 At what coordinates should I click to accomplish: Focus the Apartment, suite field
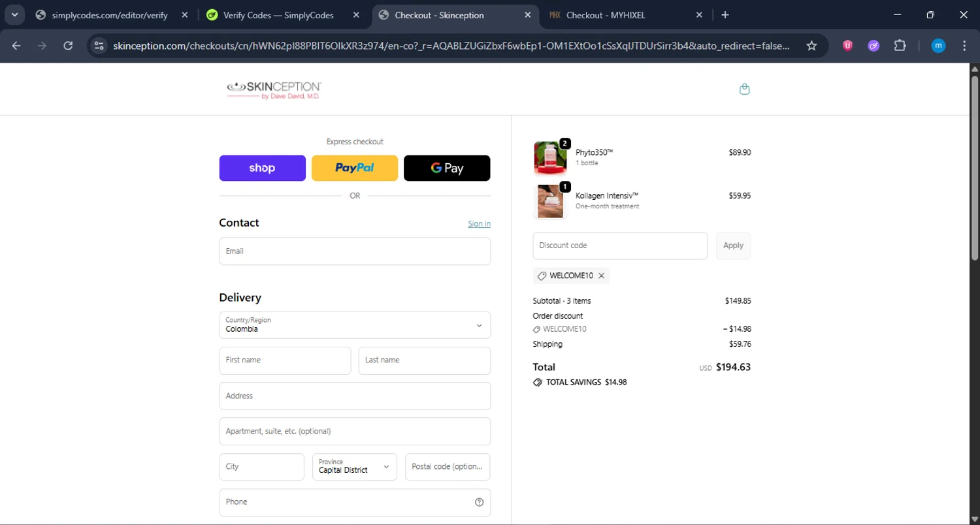355,432
